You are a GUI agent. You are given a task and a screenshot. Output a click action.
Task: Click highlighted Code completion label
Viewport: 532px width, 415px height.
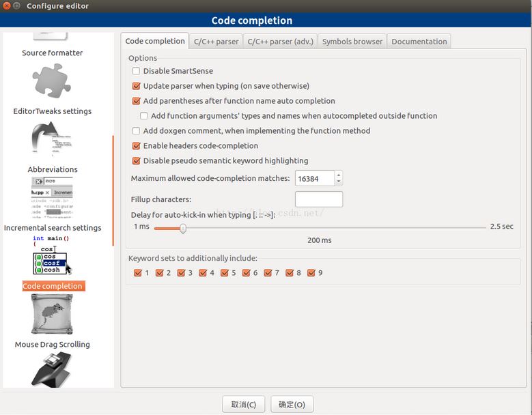tap(53, 286)
